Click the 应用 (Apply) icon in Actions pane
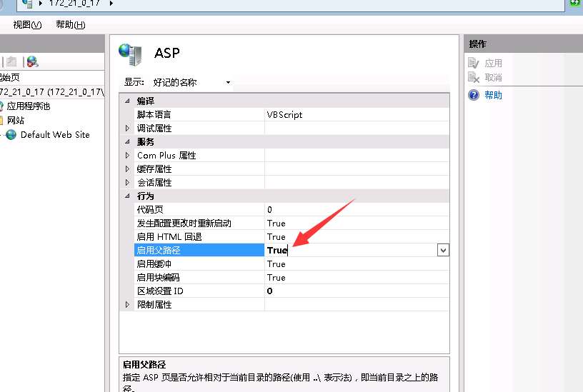The height and width of the screenshot is (392, 583). click(x=473, y=64)
